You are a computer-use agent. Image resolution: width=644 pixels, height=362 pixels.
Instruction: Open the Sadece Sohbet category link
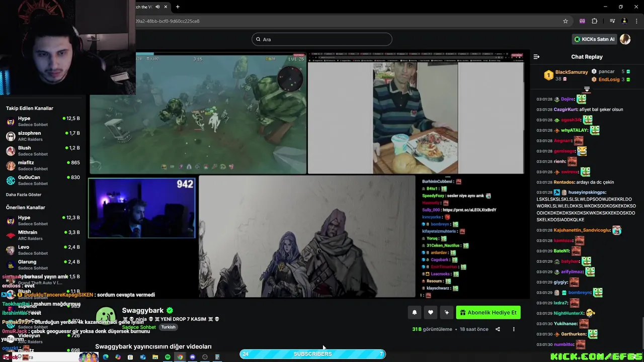pyautogui.click(x=139, y=327)
